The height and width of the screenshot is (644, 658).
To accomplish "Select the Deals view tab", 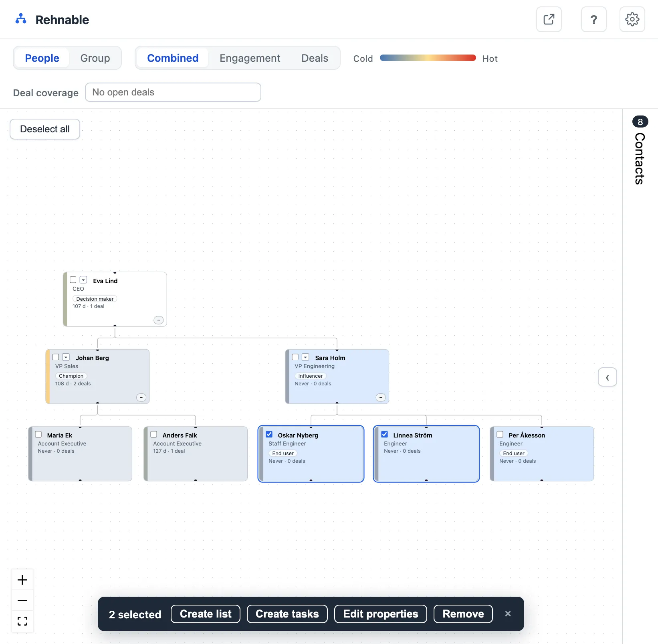I will coord(315,58).
